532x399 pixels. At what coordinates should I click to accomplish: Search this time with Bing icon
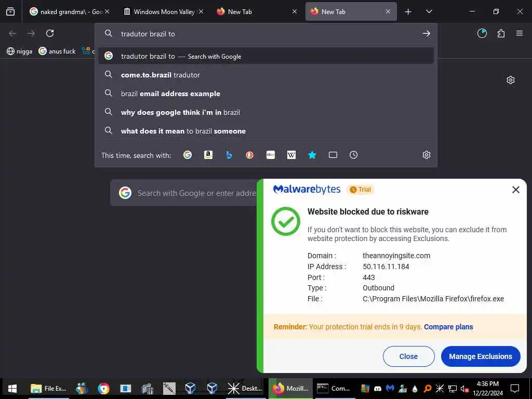click(x=229, y=155)
